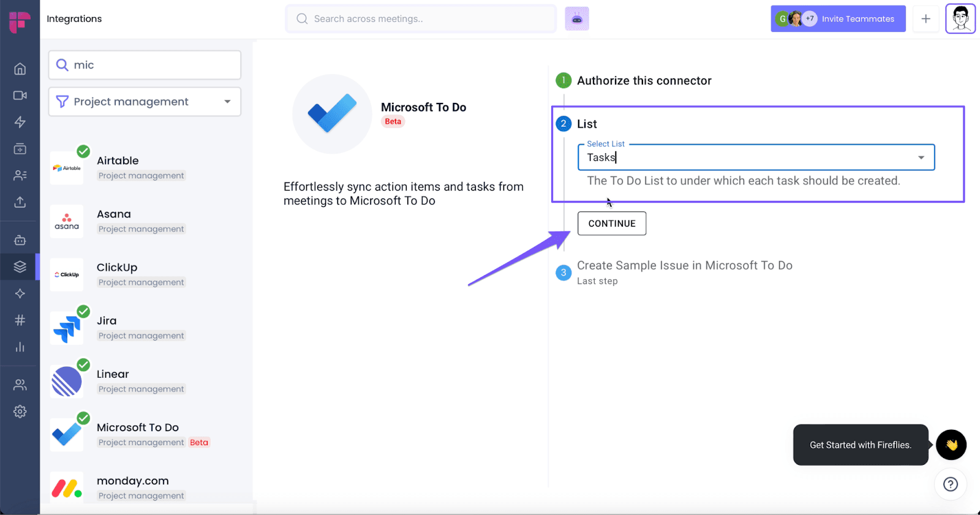Click the CONTINUE button
This screenshot has width=980, height=515.
pos(612,224)
